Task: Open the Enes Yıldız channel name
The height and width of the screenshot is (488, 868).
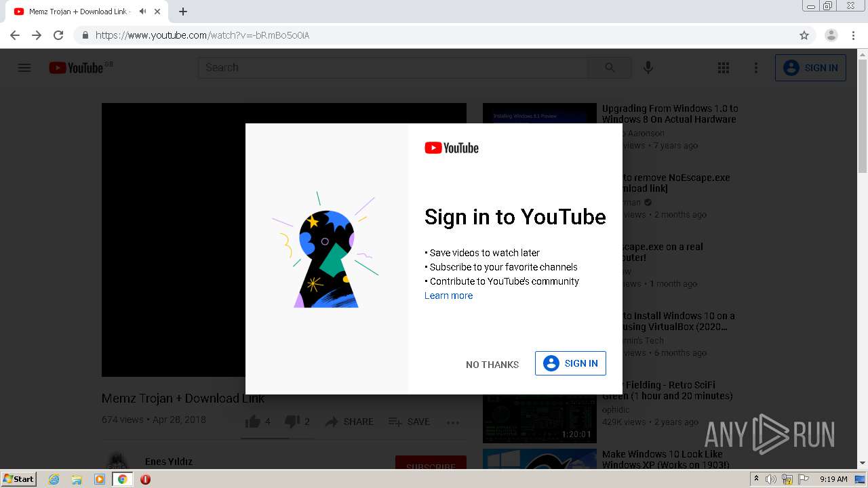Action: [x=169, y=462]
